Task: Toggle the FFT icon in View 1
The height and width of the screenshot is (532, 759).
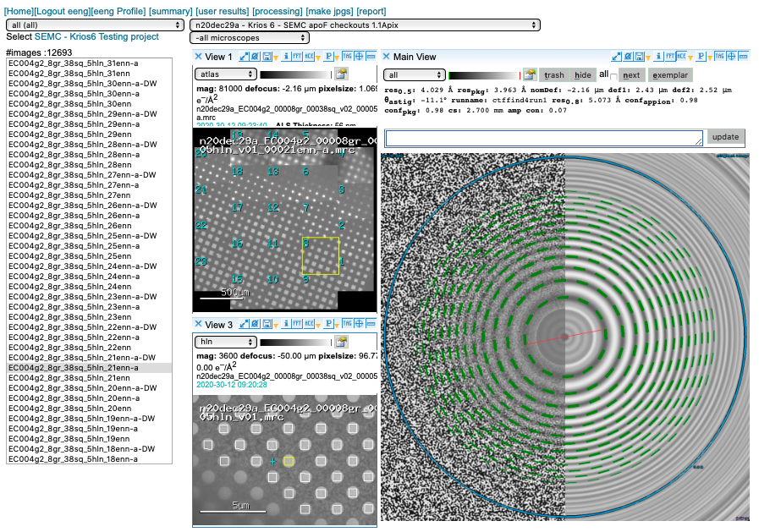Action: point(297,57)
